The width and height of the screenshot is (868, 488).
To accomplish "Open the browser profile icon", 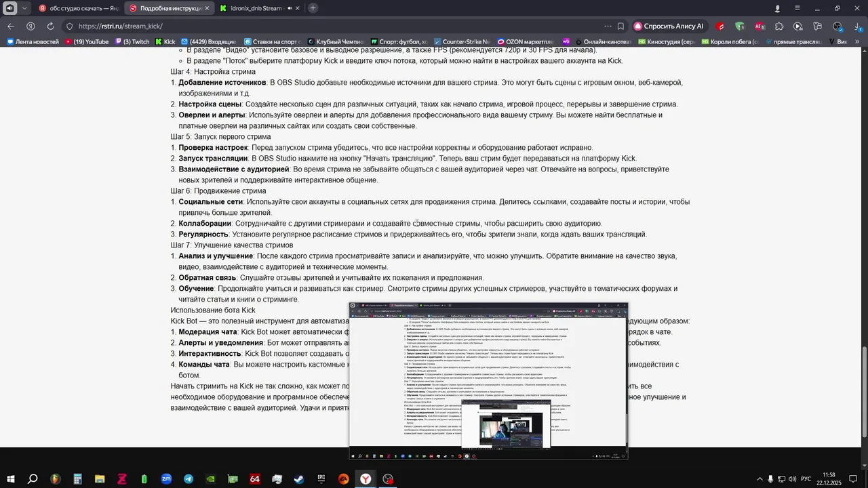I will [x=778, y=8].
